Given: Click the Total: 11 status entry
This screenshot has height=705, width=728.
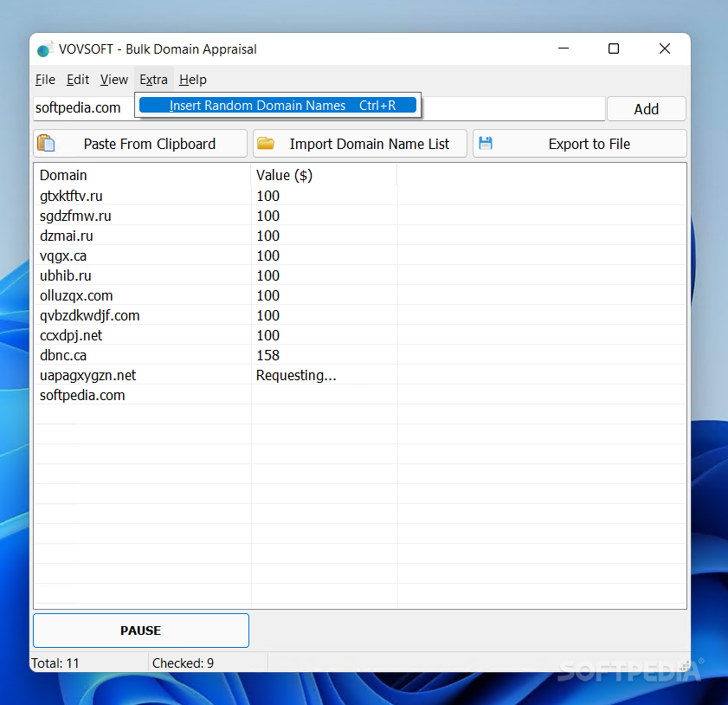Looking at the screenshot, I should click(x=88, y=663).
